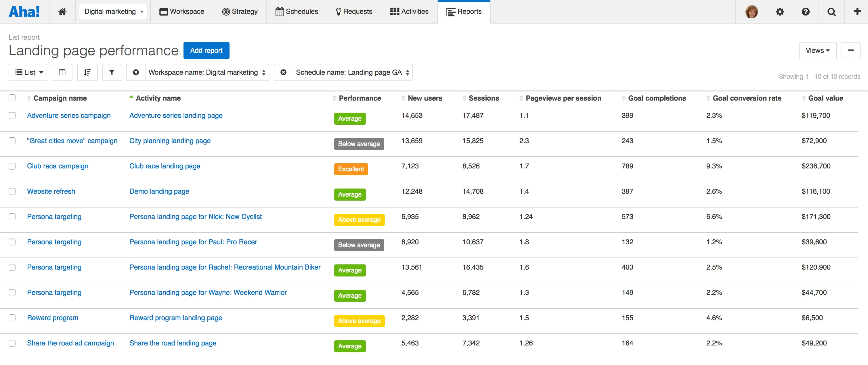Click the Excellent performance orange badge
The height and width of the screenshot is (365, 868).
coord(350,169)
